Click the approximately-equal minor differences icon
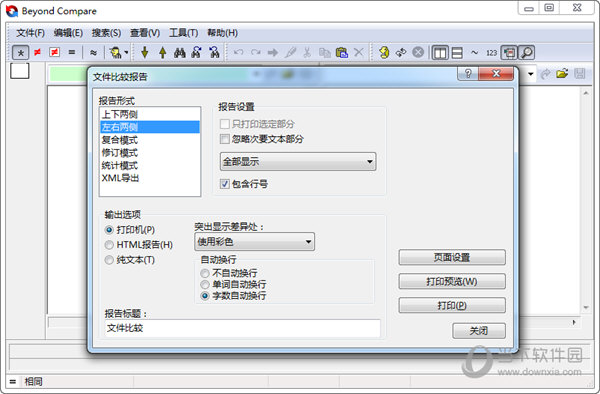 93,52
